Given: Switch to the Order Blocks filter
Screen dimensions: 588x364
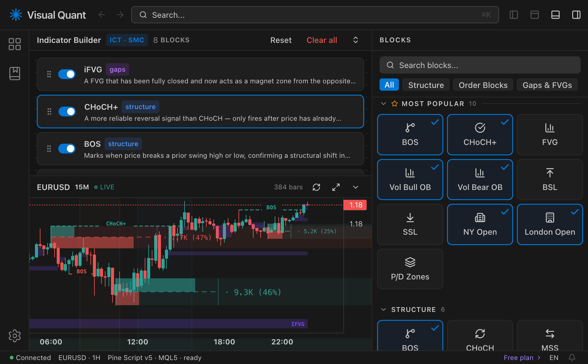Looking at the screenshot, I should [483, 85].
